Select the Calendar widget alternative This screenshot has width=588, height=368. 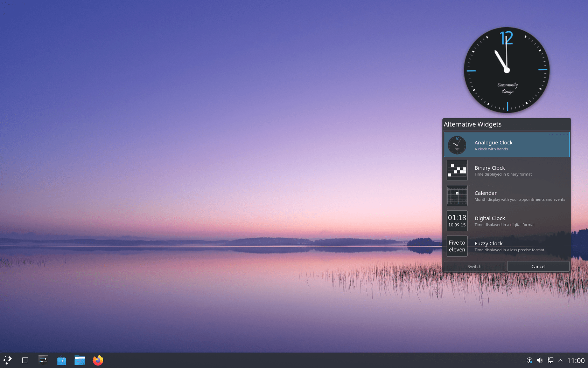click(506, 196)
